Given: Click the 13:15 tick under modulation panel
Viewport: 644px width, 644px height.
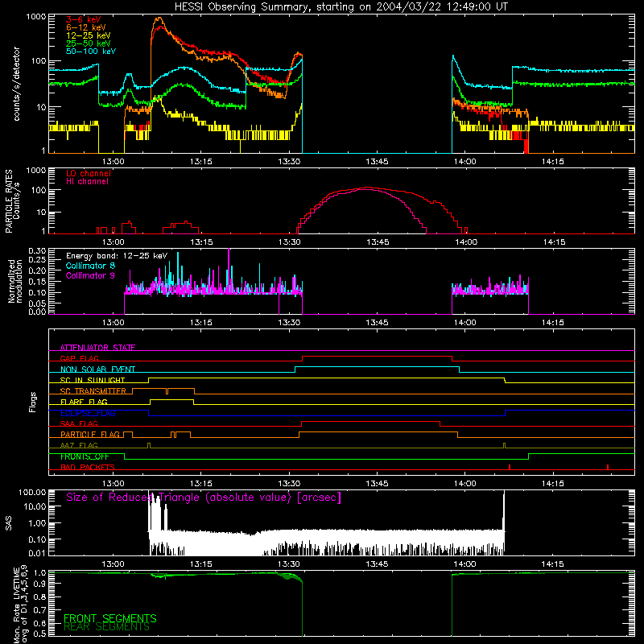Looking at the screenshot, I should pos(200,323).
